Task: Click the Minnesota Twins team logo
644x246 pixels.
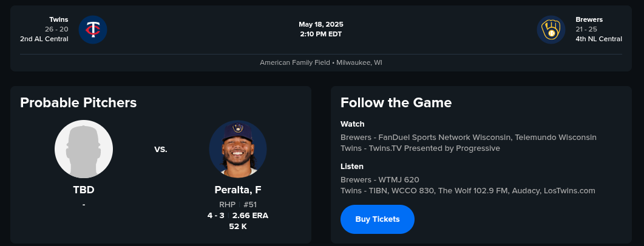Action: click(x=93, y=29)
